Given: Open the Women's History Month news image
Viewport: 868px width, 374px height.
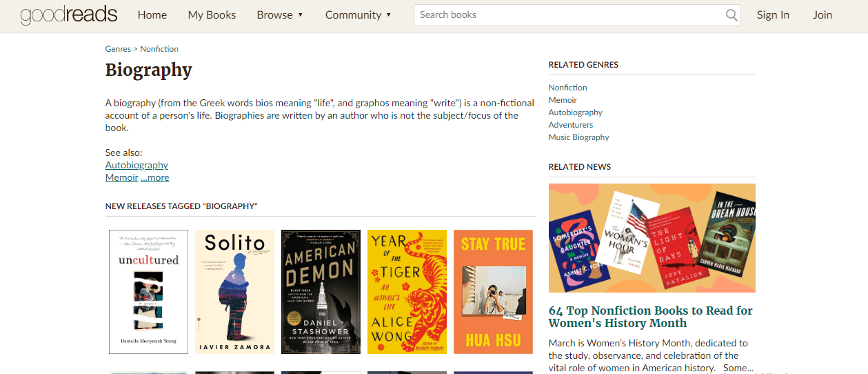Looking at the screenshot, I should (x=652, y=238).
